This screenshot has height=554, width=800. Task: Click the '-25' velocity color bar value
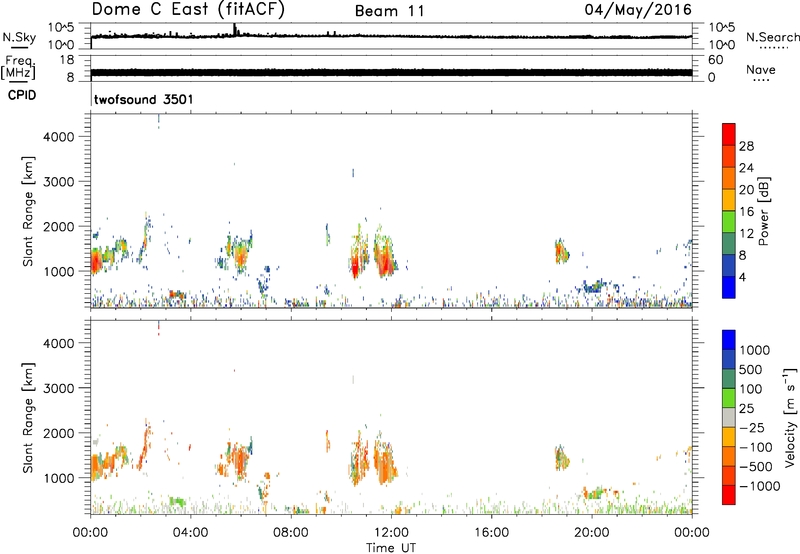[751, 428]
